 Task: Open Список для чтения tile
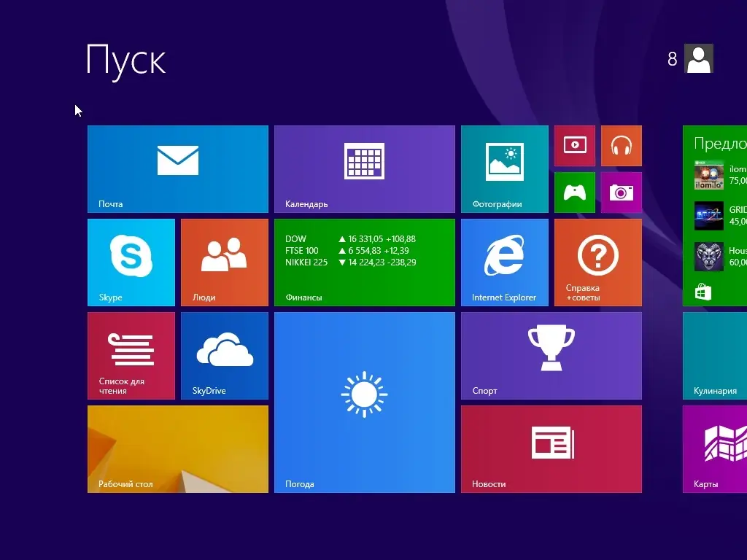coord(131,356)
